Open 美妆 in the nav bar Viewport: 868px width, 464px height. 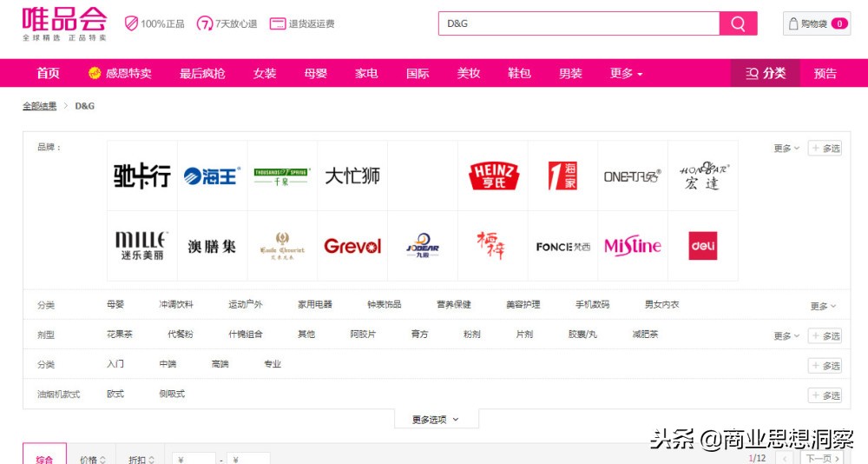469,73
